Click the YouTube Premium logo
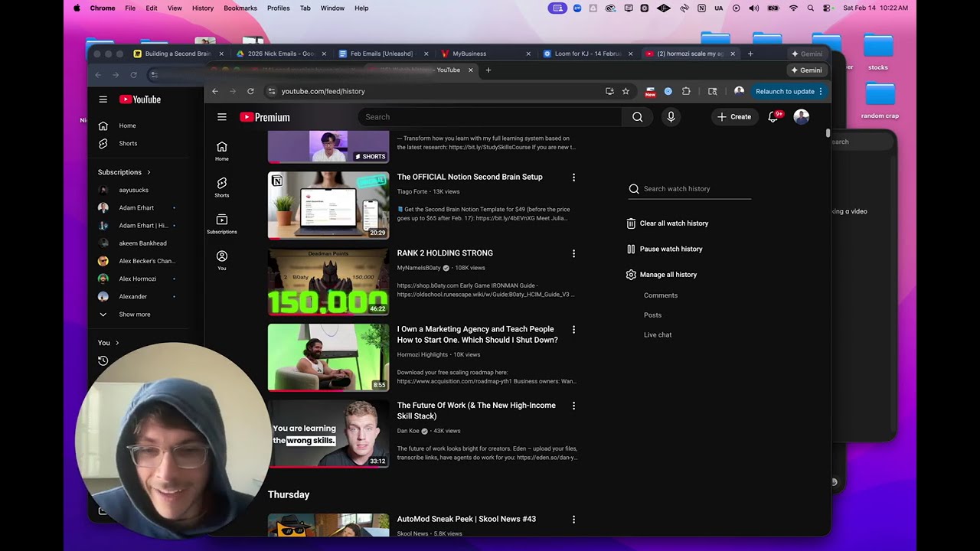The image size is (980, 551). (265, 117)
